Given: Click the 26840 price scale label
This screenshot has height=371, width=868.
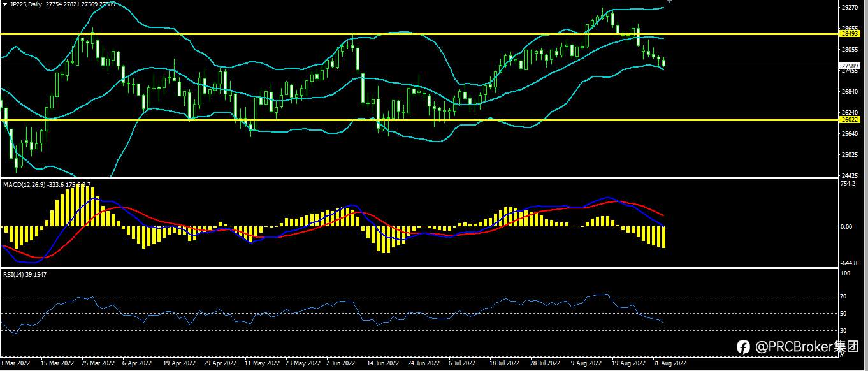Looking at the screenshot, I should [x=850, y=91].
